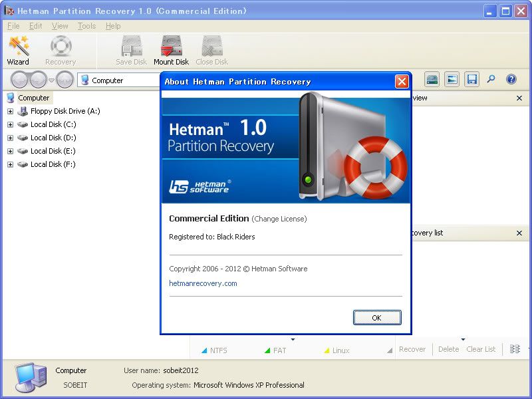
Task: Click the Linux legend entry
Action: click(x=336, y=350)
